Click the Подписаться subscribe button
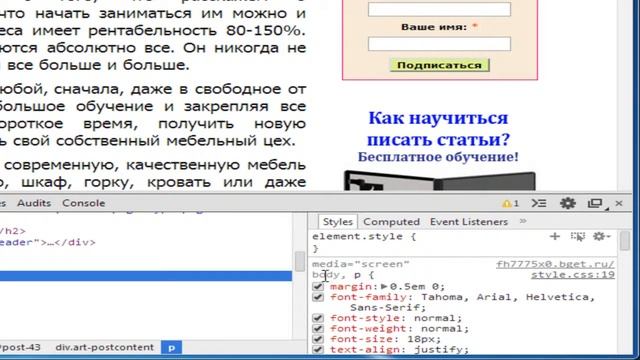The height and width of the screenshot is (360, 640). point(439,65)
